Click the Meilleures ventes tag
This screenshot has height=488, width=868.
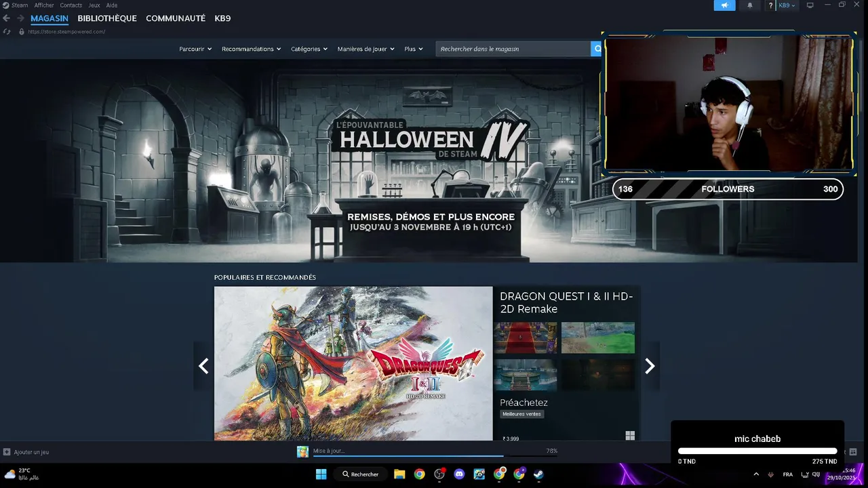point(522,414)
